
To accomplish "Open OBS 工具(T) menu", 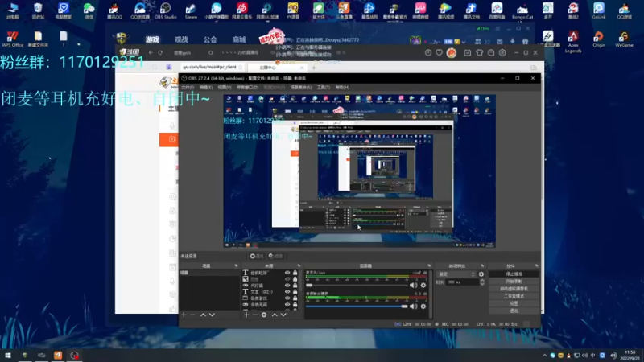I will 324,88.
